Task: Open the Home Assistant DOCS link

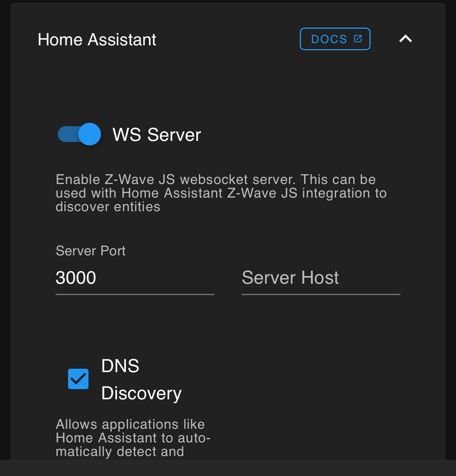Action: (335, 39)
